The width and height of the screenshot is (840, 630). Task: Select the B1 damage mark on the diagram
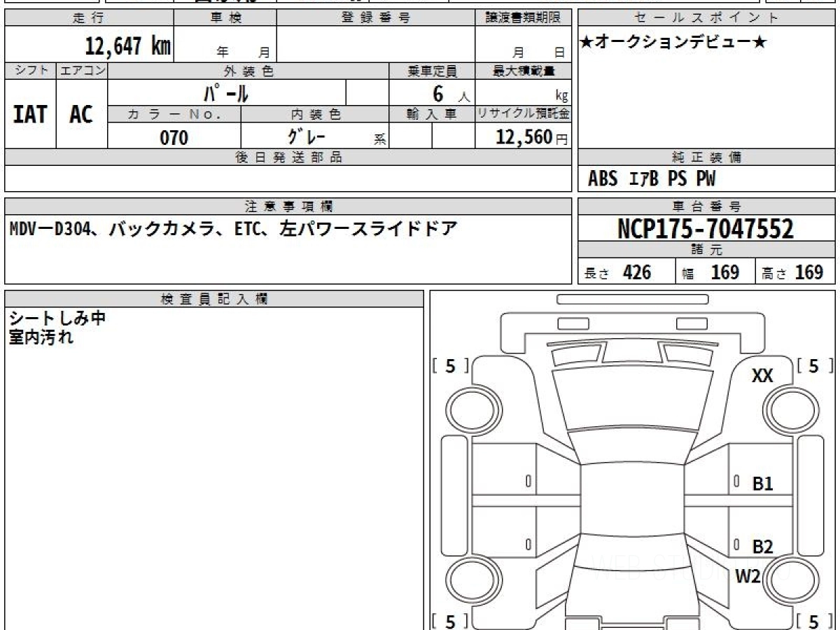pyautogui.click(x=763, y=483)
